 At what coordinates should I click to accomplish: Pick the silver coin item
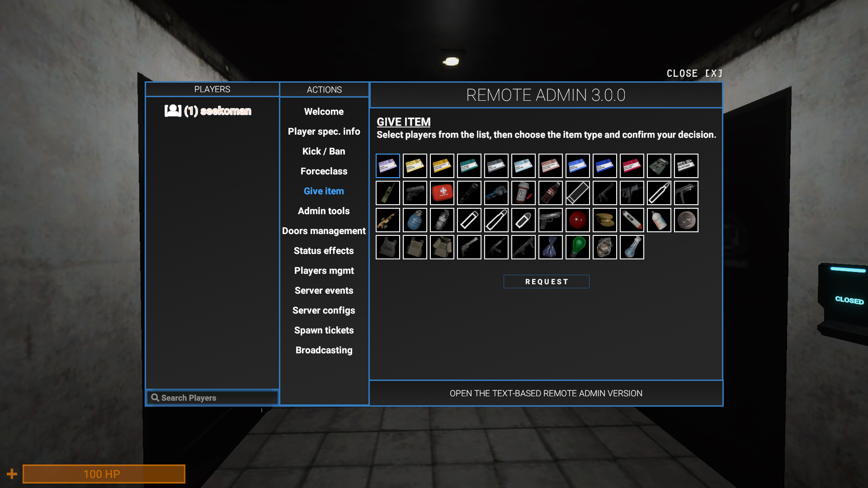(x=686, y=220)
